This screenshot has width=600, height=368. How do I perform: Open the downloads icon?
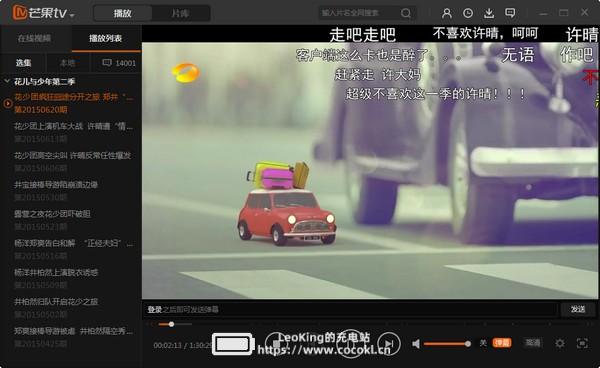pos(489,13)
